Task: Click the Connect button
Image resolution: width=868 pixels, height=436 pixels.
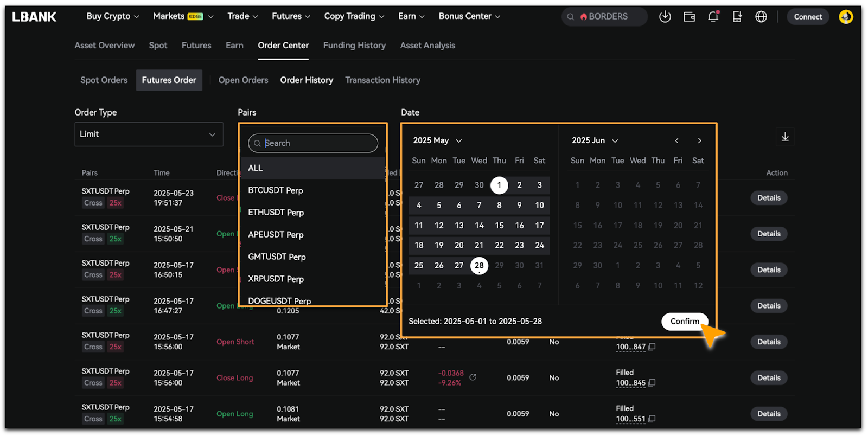Action: (x=808, y=17)
